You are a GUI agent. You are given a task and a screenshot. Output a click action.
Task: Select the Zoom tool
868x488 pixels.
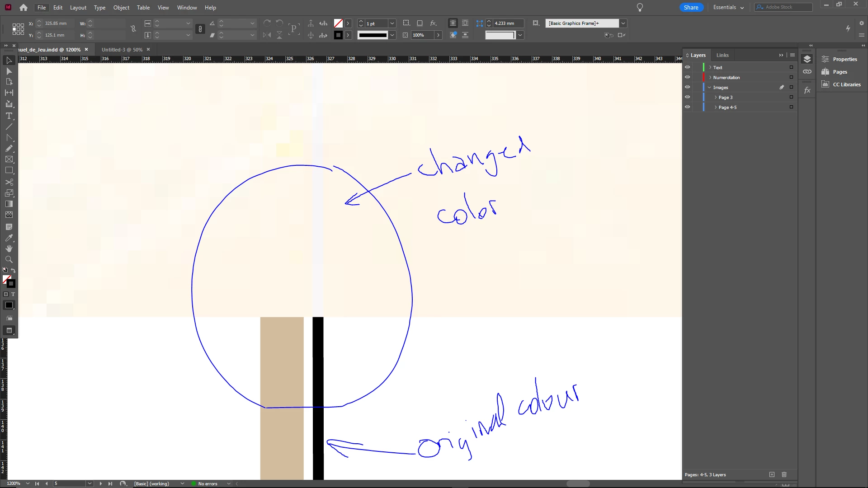[9, 259]
